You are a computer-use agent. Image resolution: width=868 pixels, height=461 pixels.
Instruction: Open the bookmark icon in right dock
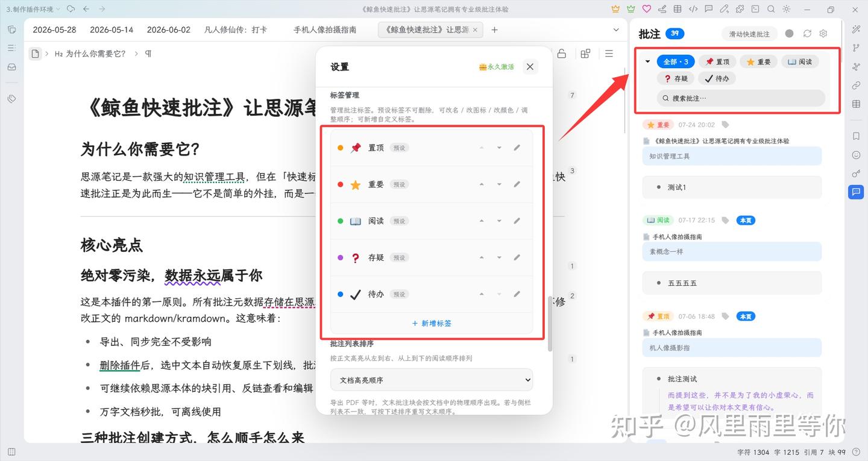tap(856, 136)
